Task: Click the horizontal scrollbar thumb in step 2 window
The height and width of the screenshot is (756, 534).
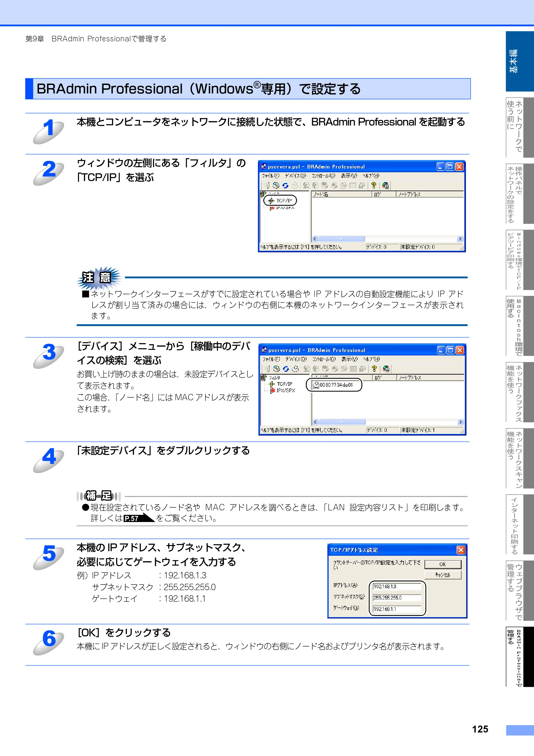Action: 341,239
